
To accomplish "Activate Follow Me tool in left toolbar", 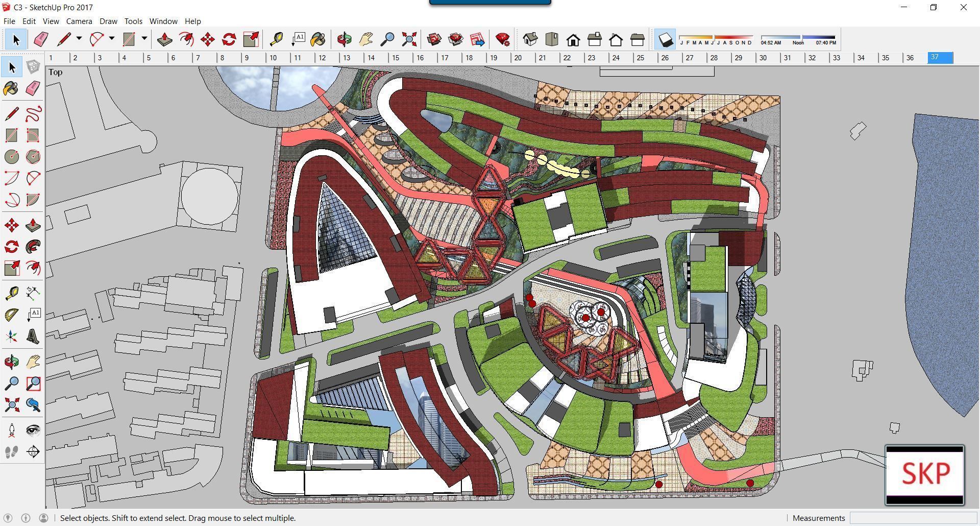I will click(x=33, y=247).
